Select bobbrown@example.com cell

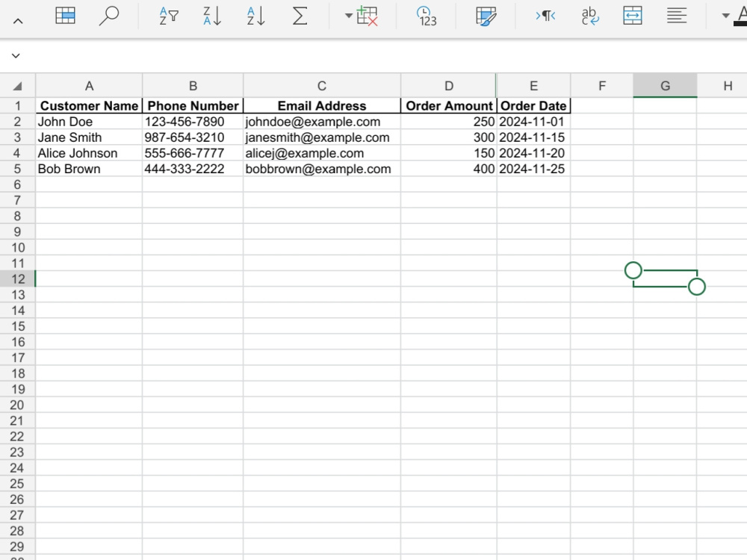click(x=322, y=169)
